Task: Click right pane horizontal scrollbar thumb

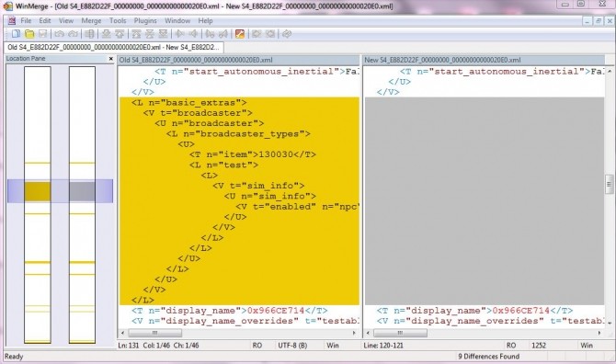Action: (x=400, y=333)
